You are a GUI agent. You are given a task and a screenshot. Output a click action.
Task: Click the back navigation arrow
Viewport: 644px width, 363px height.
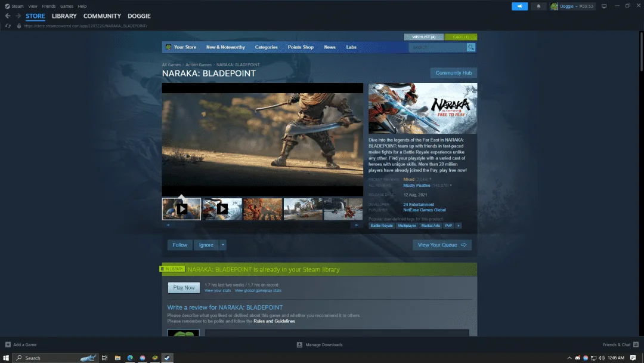pyautogui.click(x=8, y=16)
